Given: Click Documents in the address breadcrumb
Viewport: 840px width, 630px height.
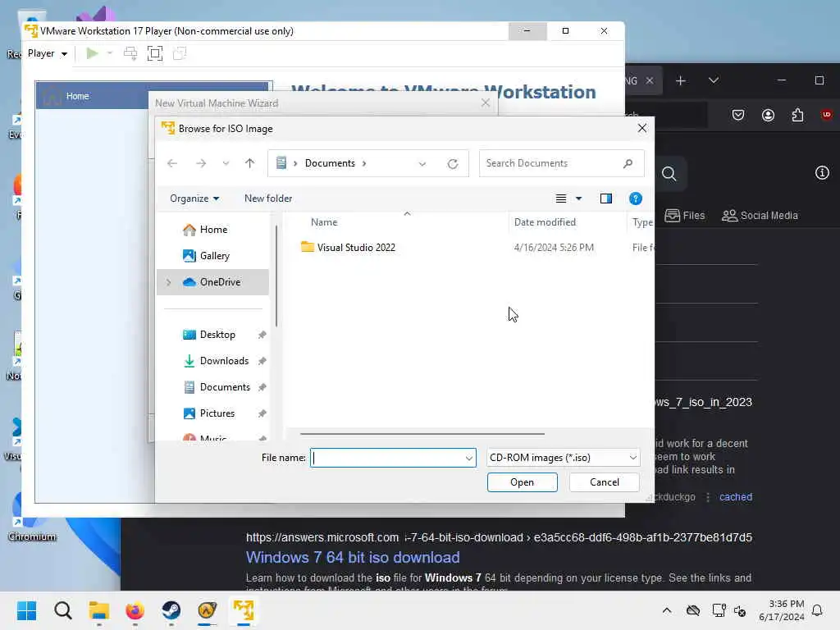Looking at the screenshot, I should [x=330, y=163].
